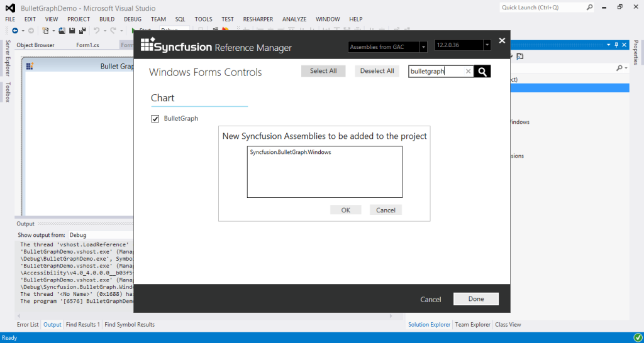This screenshot has height=343, width=644.
Task: Open the 12.2.0.36 version dropdown
Action: point(487,45)
